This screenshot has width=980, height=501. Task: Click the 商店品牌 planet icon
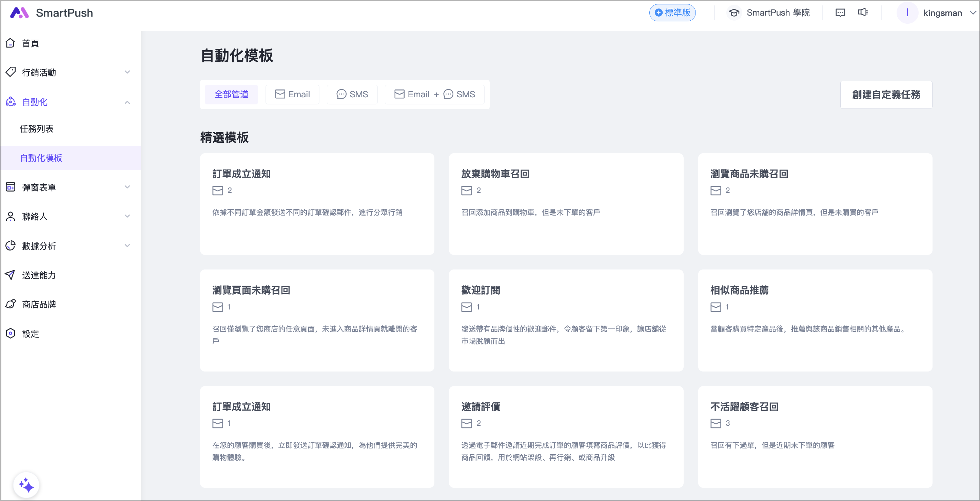(x=11, y=304)
